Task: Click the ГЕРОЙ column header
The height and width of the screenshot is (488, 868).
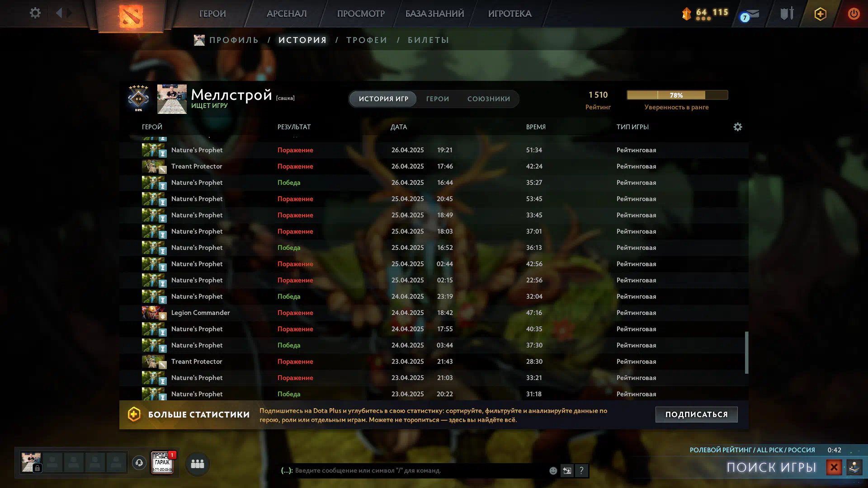Action: [x=152, y=127]
